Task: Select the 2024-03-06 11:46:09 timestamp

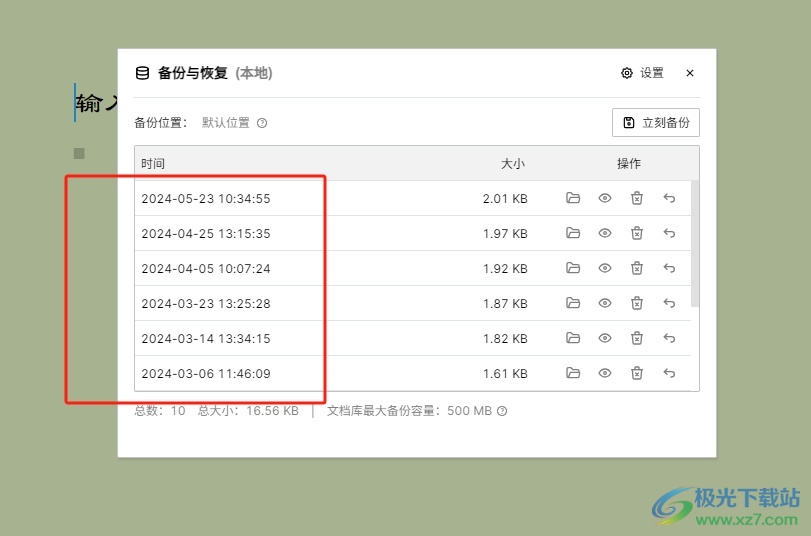Action: (x=206, y=374)
